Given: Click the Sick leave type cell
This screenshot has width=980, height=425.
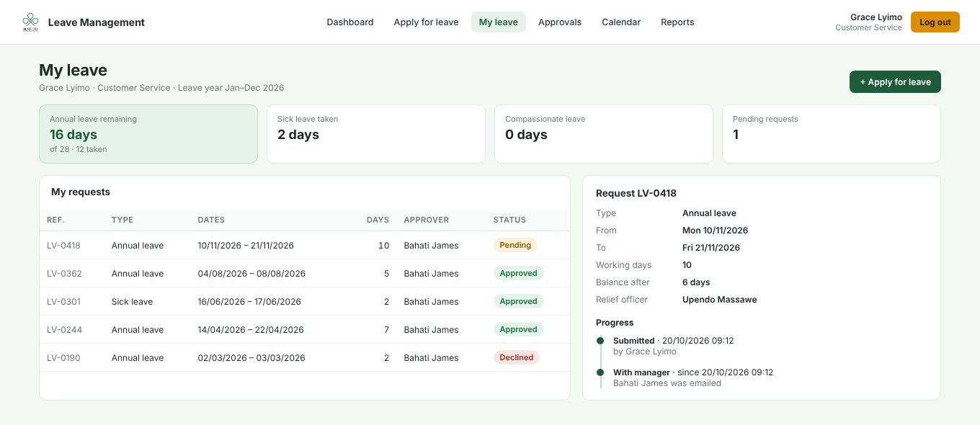Looking at the screenshot, I should pyautogui.click(x=133, y=302).
